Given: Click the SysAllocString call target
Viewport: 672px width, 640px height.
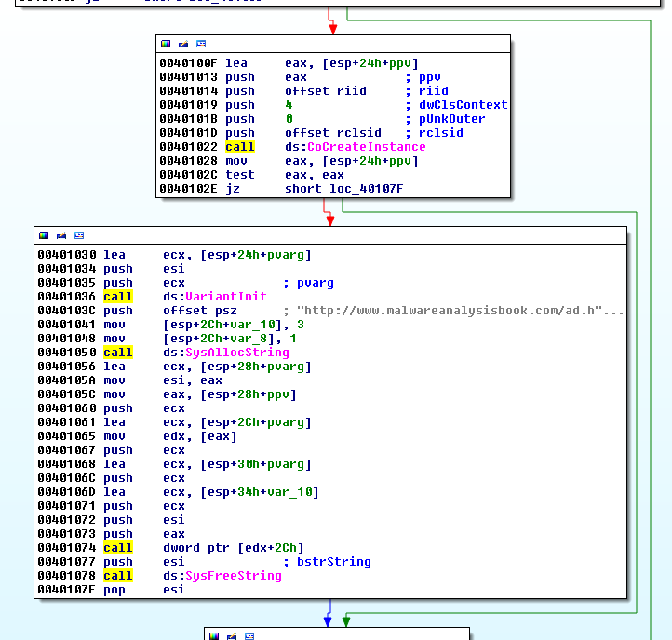Looking at the screenshot, I should pyautogui.click(x=236, y=353).
